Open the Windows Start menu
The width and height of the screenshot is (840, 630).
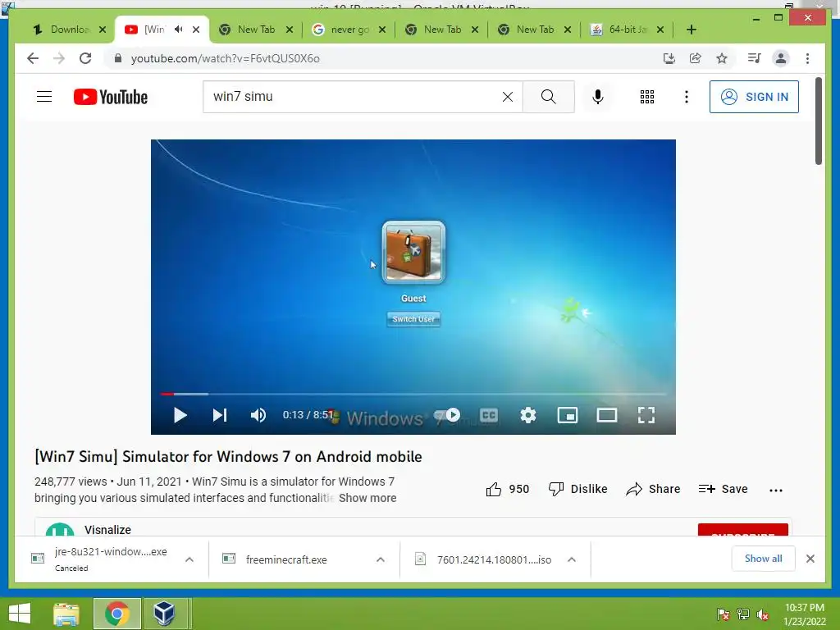click(x=20, y=614)
